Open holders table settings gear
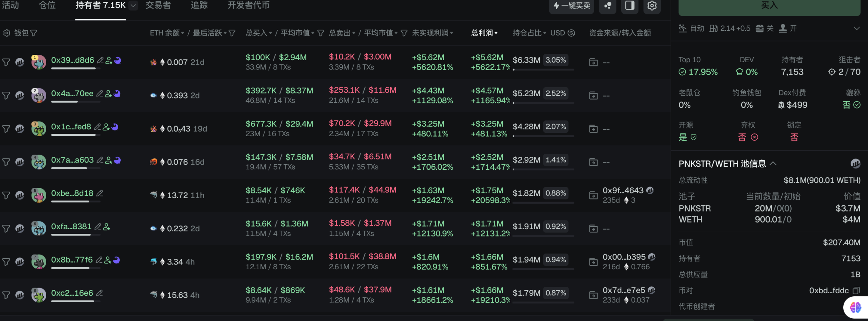The width and height of the screenshot is (868, 321). click(652, 5)
